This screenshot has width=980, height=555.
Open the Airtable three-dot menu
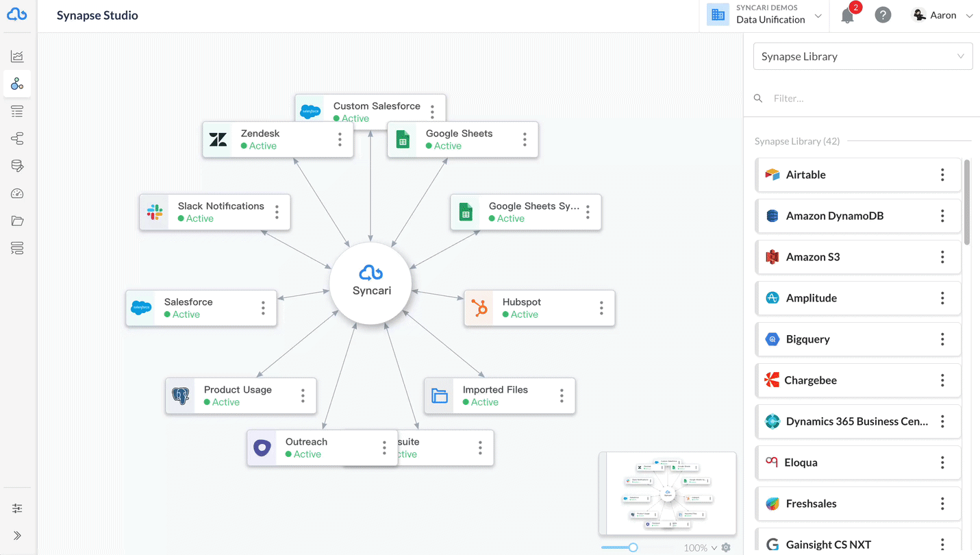point(942,175)
